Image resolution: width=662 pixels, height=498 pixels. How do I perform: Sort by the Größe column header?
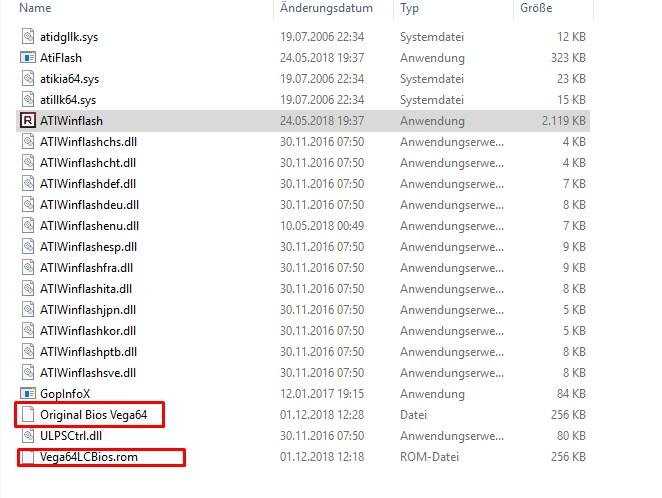coord(536,8)
